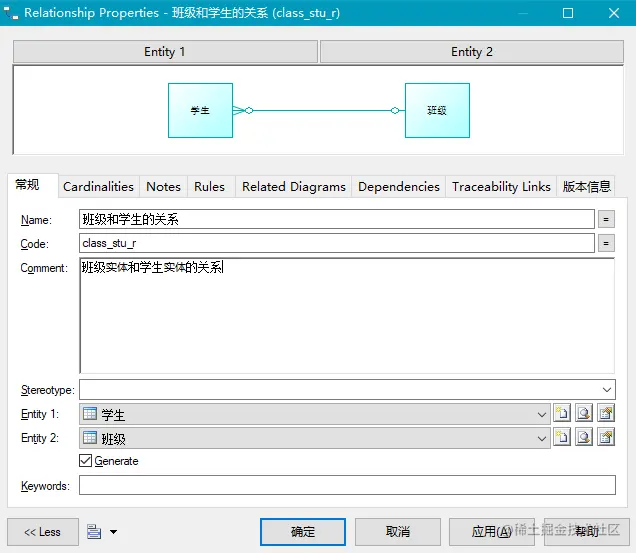
Task: Open the Dependencies tab
Action: [x=399, y=187]
